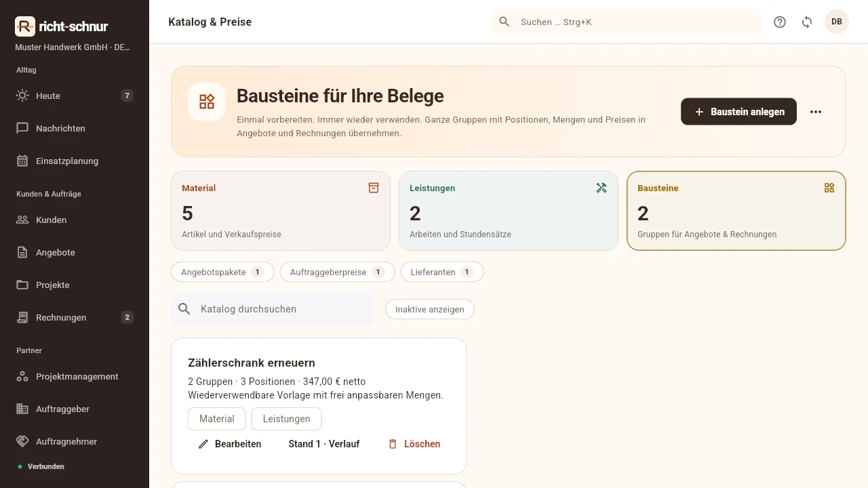Open the three-dot more options menu

[x=816, y=112]
